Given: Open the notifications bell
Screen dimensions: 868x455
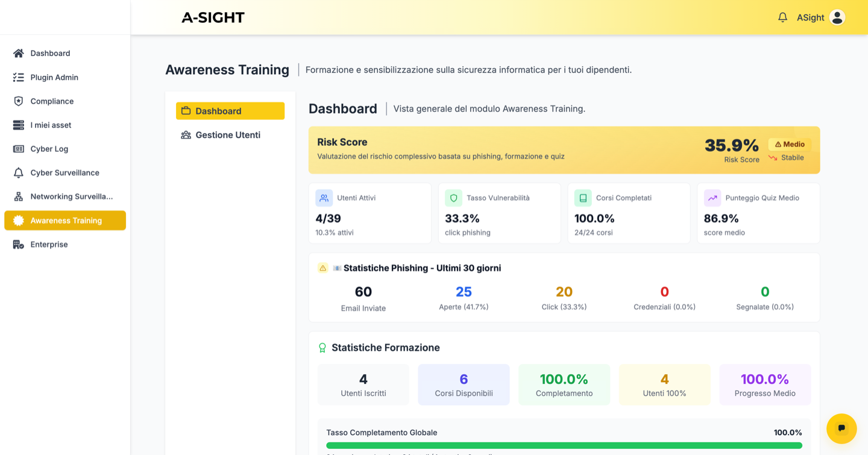Looking at the screenshot, I should [x=782, y=17].
